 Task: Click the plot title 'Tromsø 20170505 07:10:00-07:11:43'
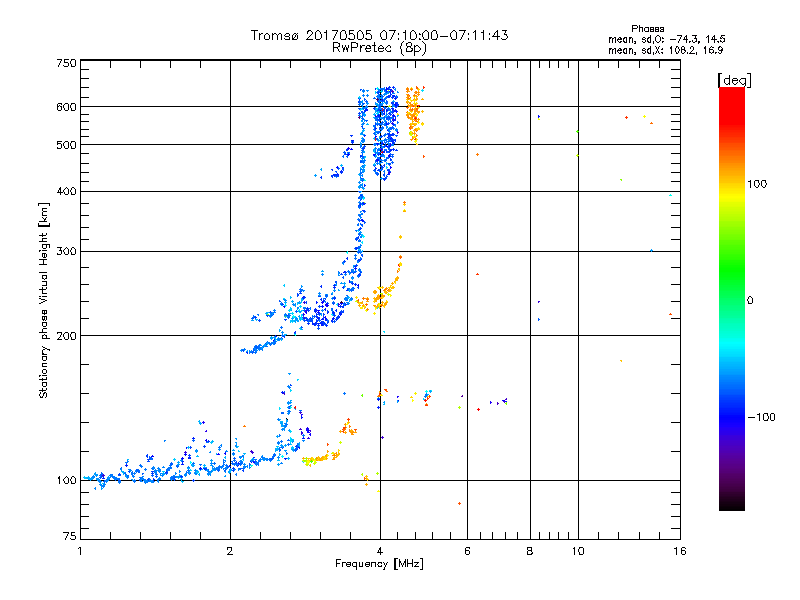click(x=379, y=35)
